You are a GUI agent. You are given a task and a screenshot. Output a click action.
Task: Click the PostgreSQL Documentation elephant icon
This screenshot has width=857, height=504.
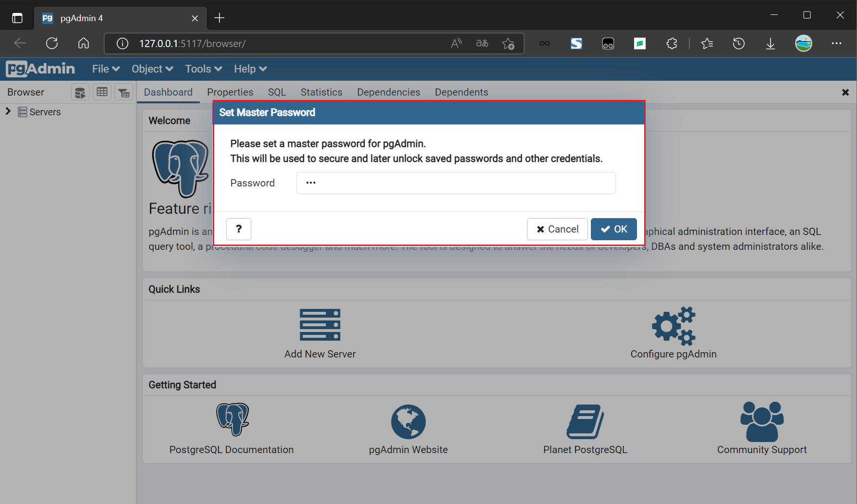pos(233,419)
